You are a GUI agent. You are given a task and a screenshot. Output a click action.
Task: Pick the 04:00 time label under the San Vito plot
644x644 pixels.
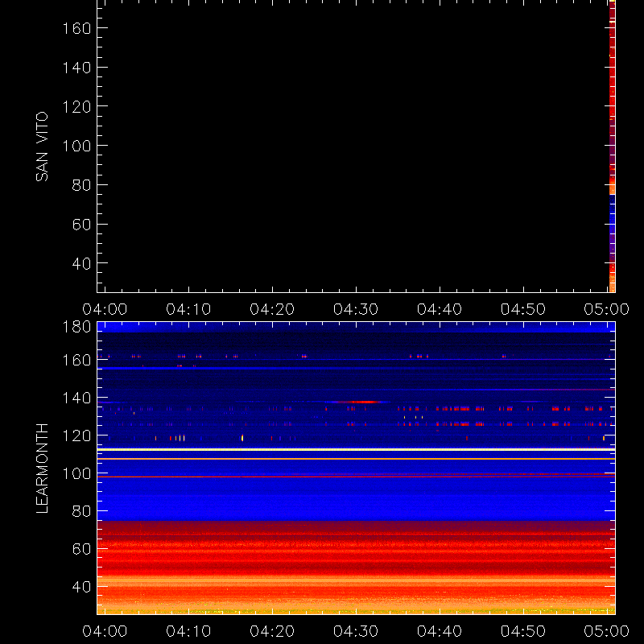click(x=105, y=309)
